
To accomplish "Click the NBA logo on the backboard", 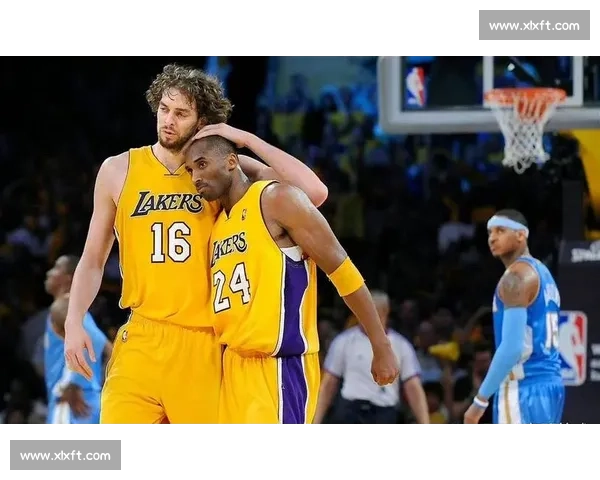I will tap(415, 86).
